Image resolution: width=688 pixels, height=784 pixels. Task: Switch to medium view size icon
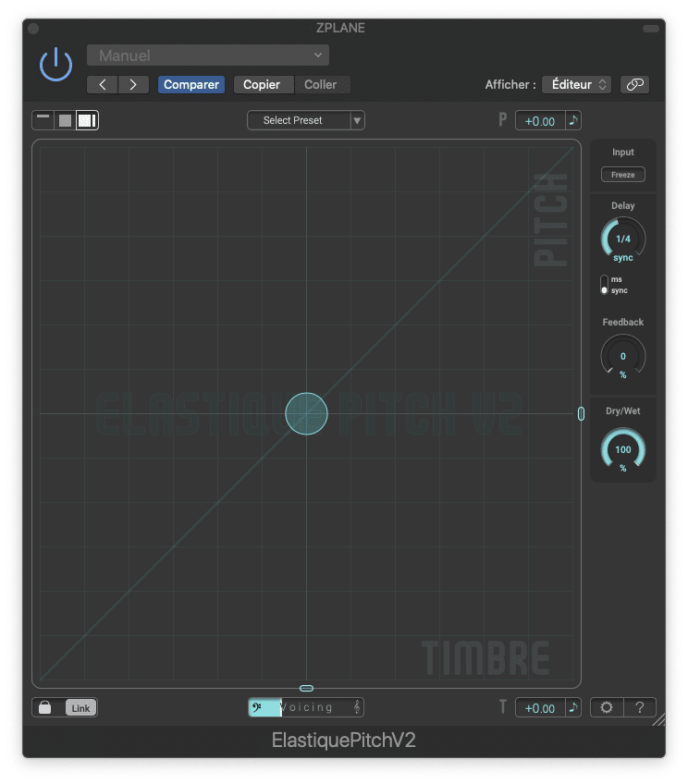point(65,120)
